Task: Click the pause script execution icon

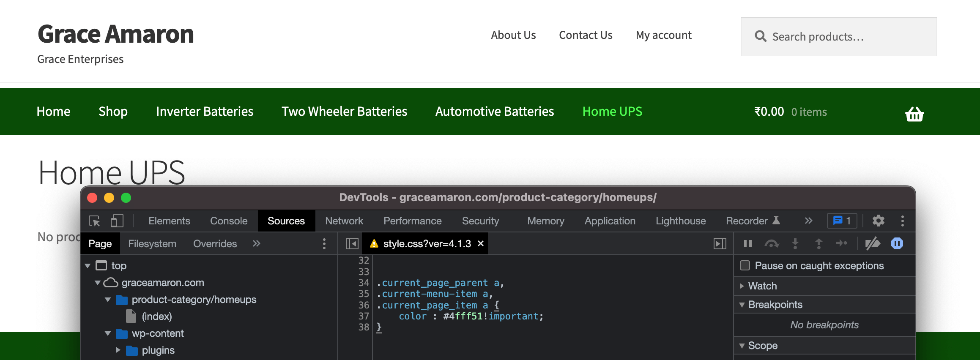Action: (747, 243)
